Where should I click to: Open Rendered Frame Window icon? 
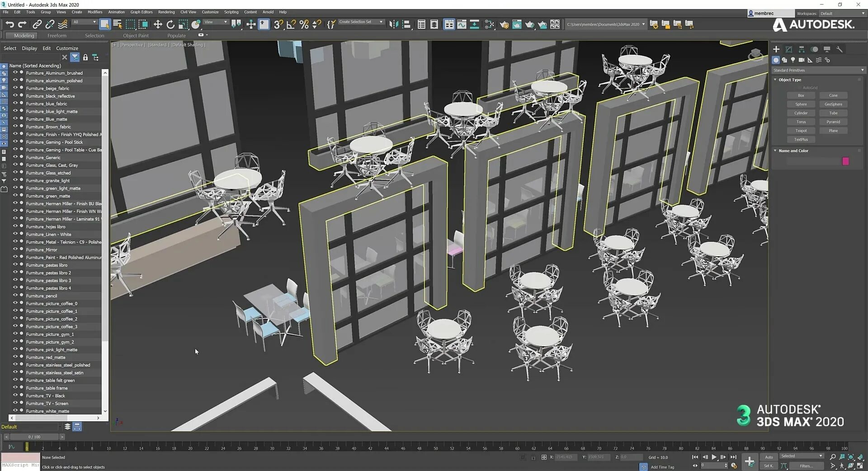[x=517, y=24]
